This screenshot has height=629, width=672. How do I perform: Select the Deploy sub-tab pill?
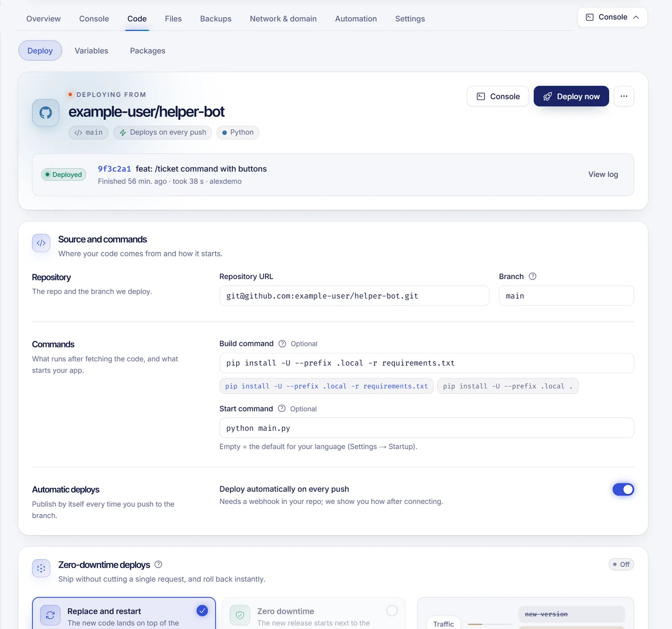(x=40, y=50)
